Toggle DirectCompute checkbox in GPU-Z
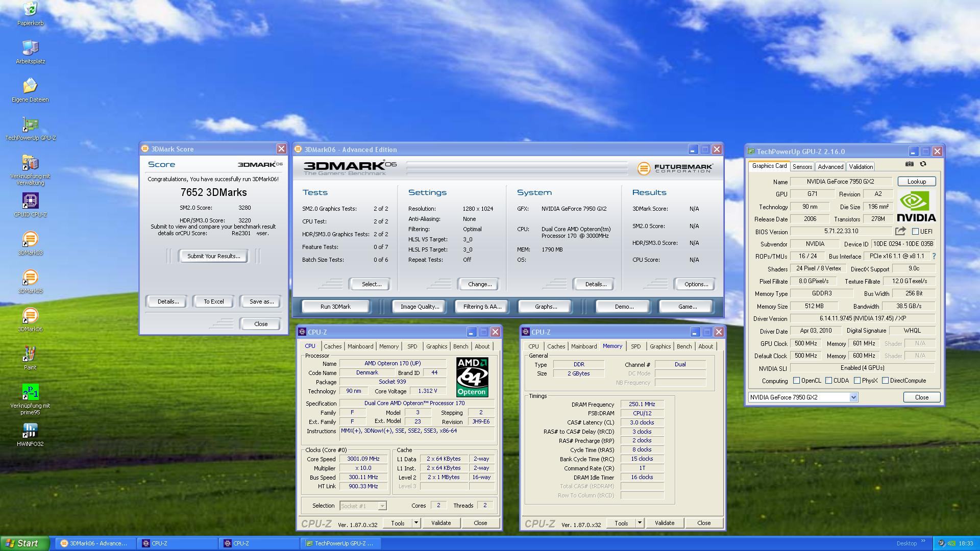Screen dimensions: 980x551 [885, 381]
